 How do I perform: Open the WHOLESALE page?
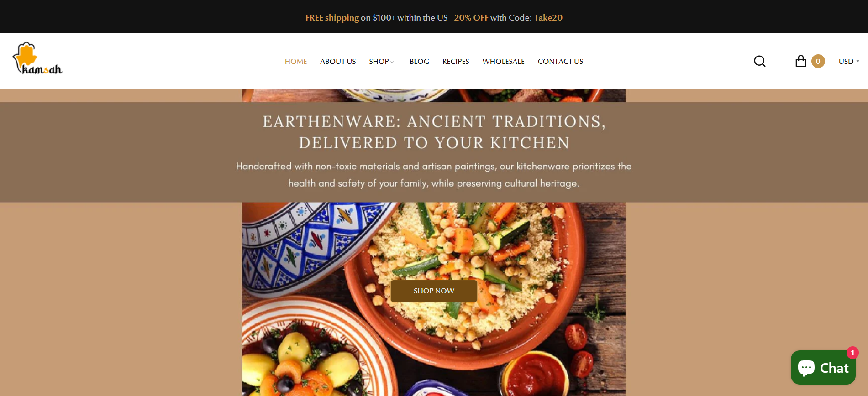[504, 61]
